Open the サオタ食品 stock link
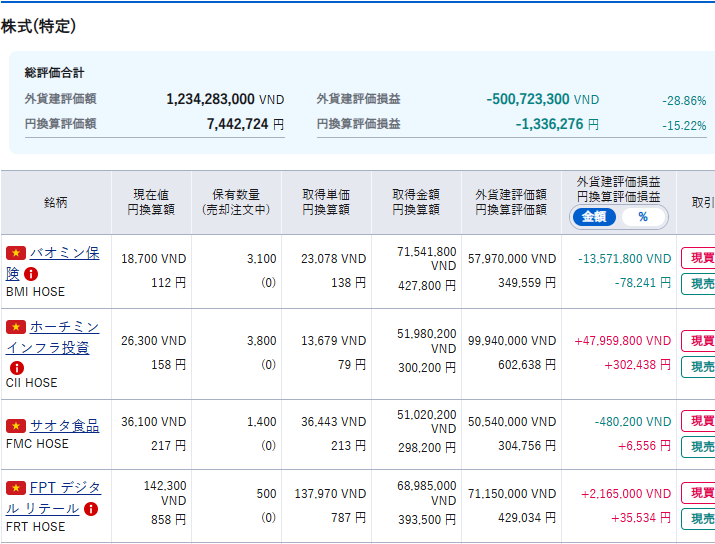This screenshot has height=544, width=715. tap(64, 426)
